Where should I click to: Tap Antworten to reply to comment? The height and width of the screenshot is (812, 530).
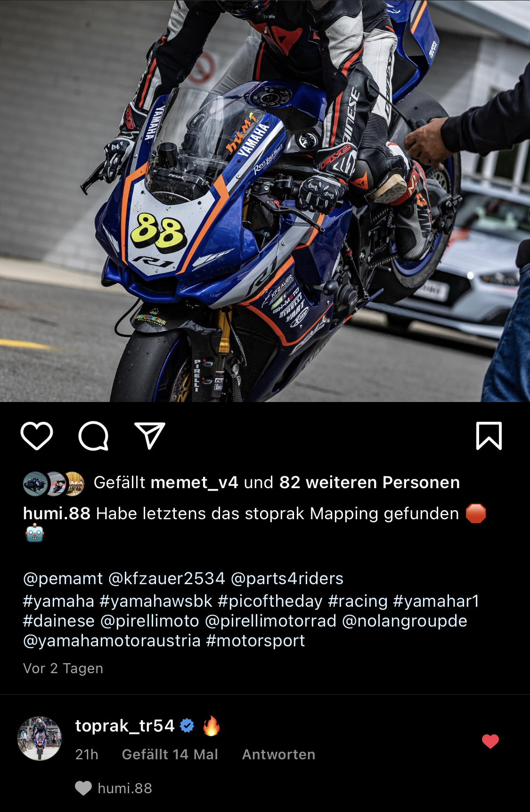pos(278,755)
